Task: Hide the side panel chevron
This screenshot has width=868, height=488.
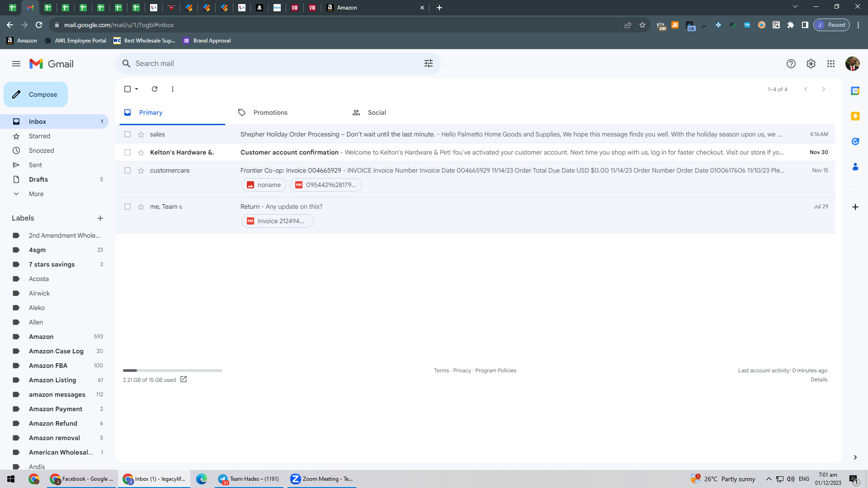Action: [x=855, y=457]
